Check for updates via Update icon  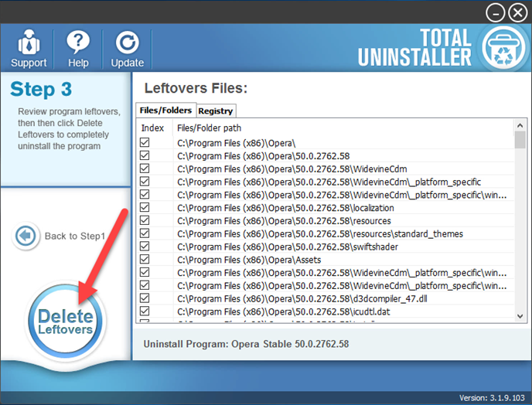128,49
